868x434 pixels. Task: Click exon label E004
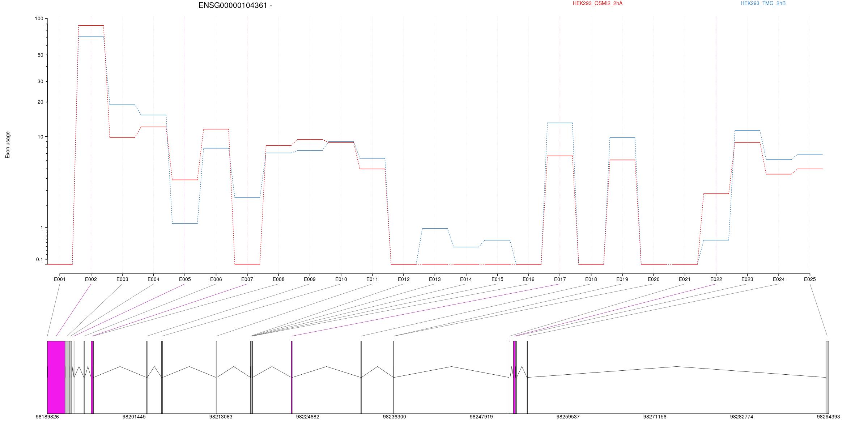(153, 279)
